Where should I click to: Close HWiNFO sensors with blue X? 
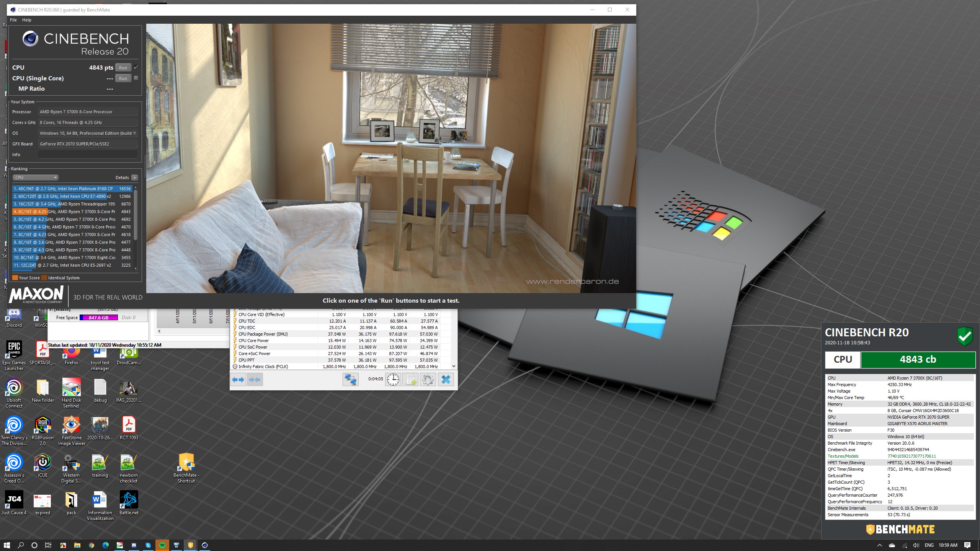446,380
